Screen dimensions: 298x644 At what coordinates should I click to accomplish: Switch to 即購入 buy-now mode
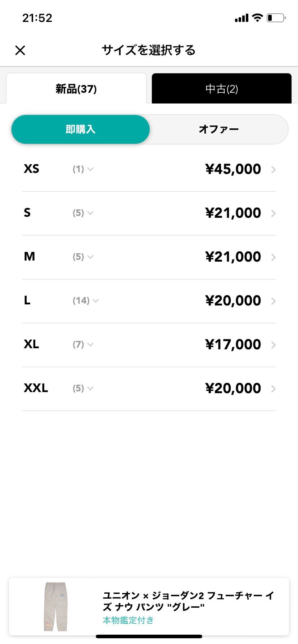pyautogui.click(x=81, y=129)
